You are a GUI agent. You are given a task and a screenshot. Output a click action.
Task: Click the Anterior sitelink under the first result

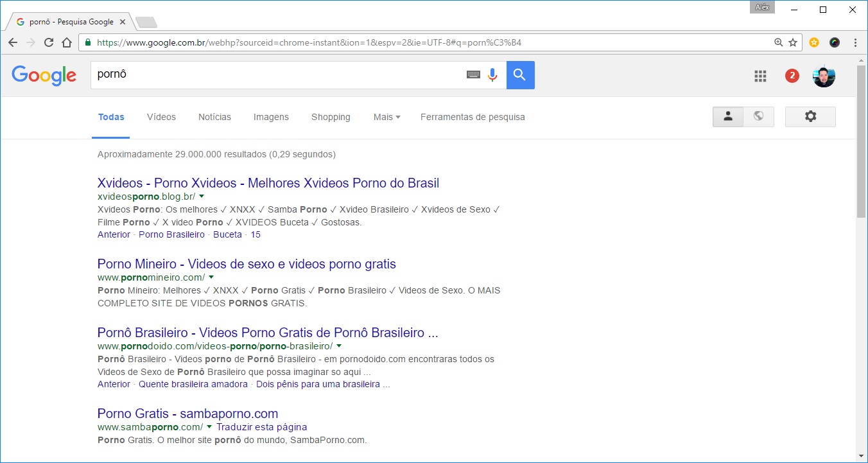click(114, 234)
